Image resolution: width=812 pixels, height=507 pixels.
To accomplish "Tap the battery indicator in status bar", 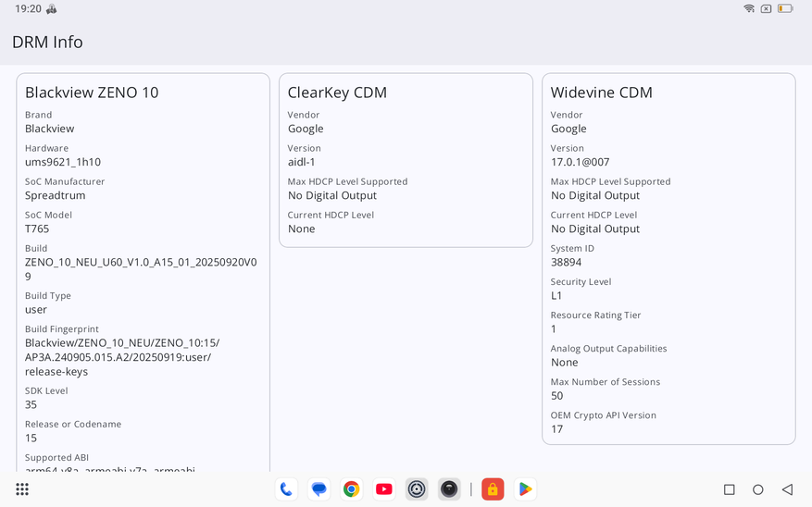I will coord(785,9).
